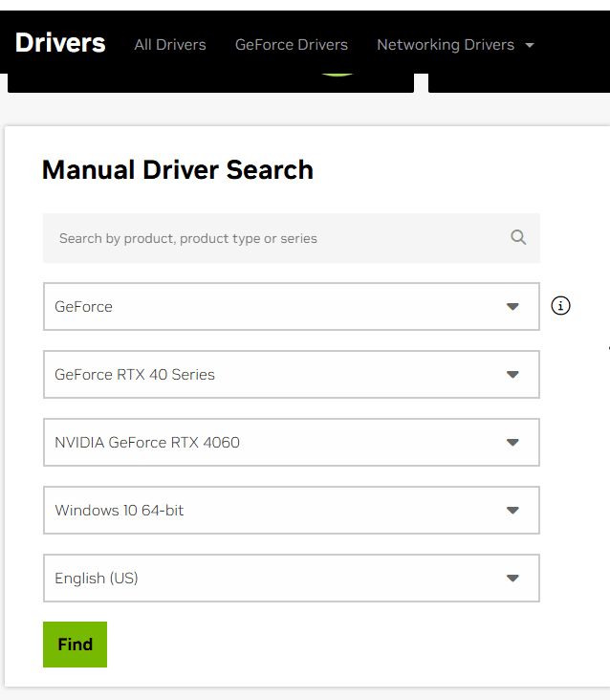Focus the product search text field
This screenshot has width=610, height=700.
(x=277, y=238)
